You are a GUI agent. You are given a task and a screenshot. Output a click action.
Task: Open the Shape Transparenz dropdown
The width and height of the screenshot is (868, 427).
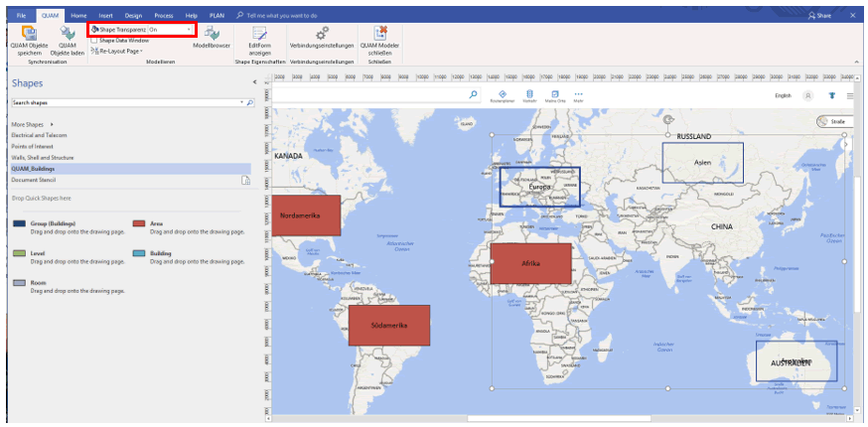(x=188, y=30)
